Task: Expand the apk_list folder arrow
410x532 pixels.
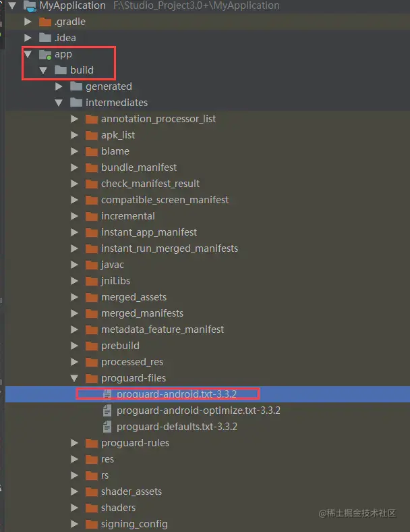Action: [74, 135]
